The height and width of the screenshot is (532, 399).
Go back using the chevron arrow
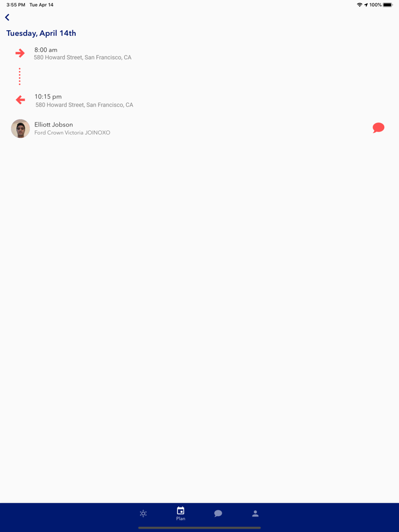[7, 17]
